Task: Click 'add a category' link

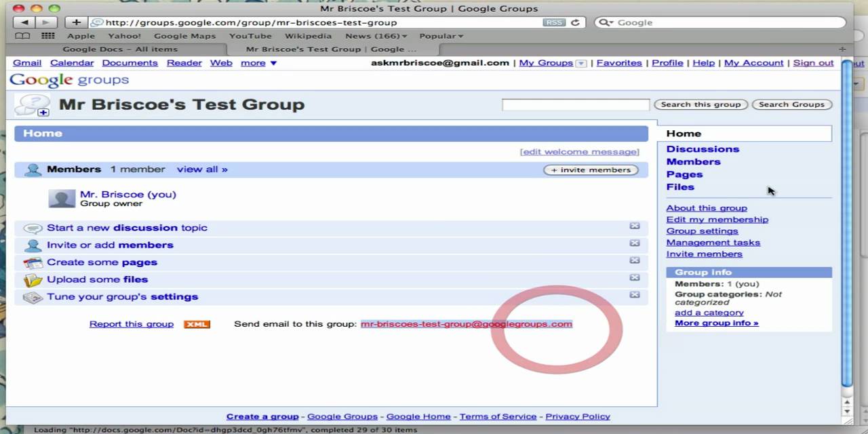Action: [709, 313]
